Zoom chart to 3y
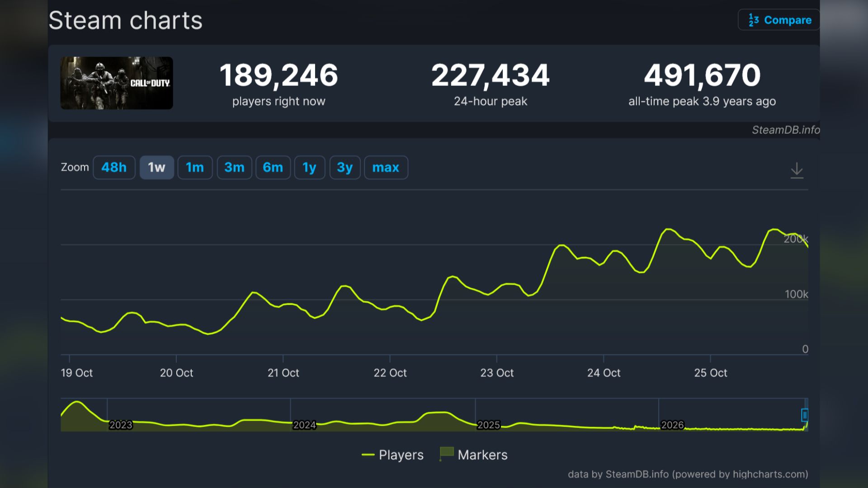 click(x=345, y=168)
